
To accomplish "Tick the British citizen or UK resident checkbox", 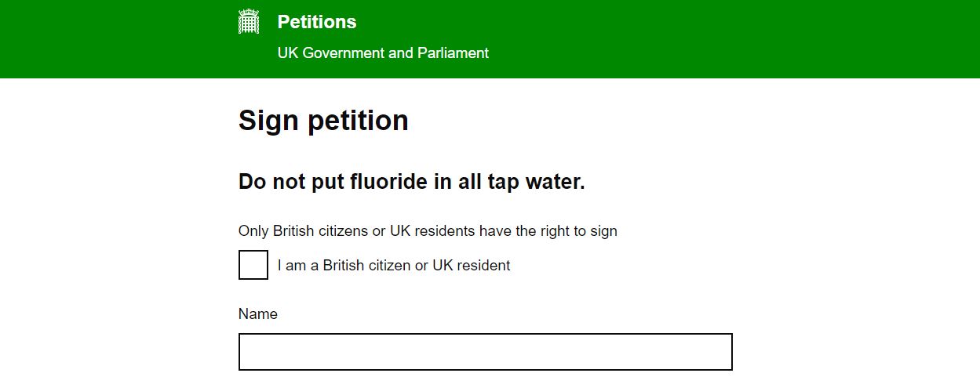I will click(x=253, y=265).
